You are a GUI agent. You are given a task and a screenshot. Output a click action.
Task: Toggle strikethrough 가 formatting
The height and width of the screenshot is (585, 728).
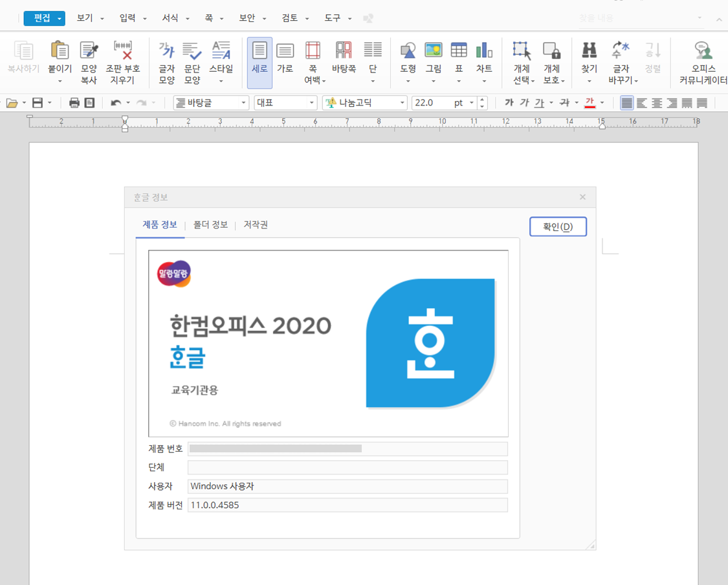coord(564,103)
